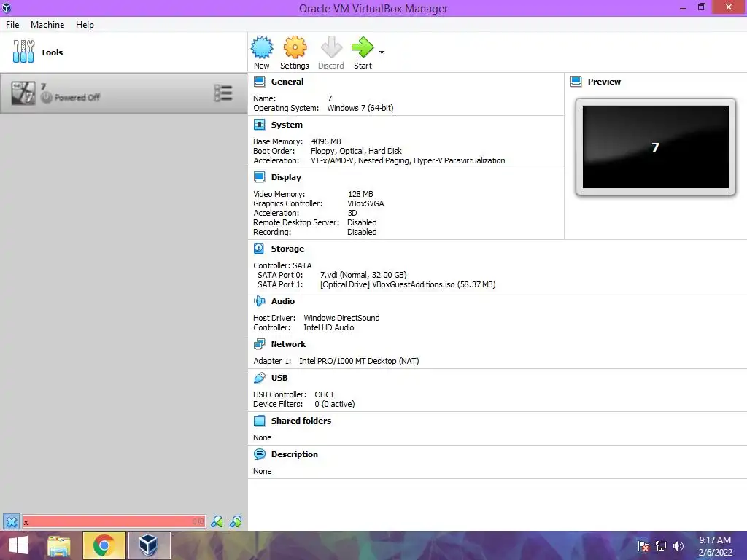Open the machine tools menu icon for VM 7
Screen dimensions: 747x560
223,93
